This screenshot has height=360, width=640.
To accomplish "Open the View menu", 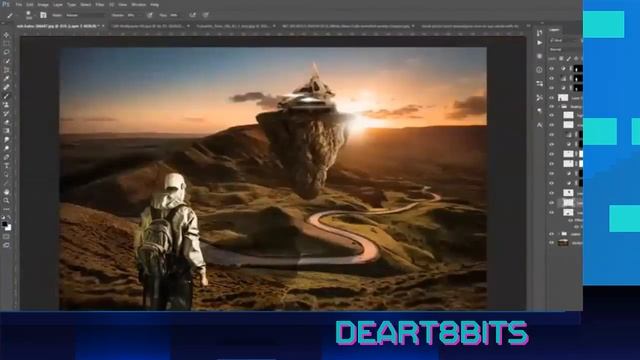I will pyautogui.click(x=122, y=4).
